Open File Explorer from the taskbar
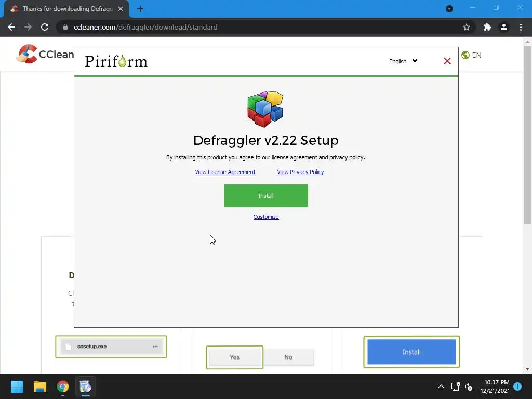The height and width of the screenshot is (399, 532). pos(39,387)
